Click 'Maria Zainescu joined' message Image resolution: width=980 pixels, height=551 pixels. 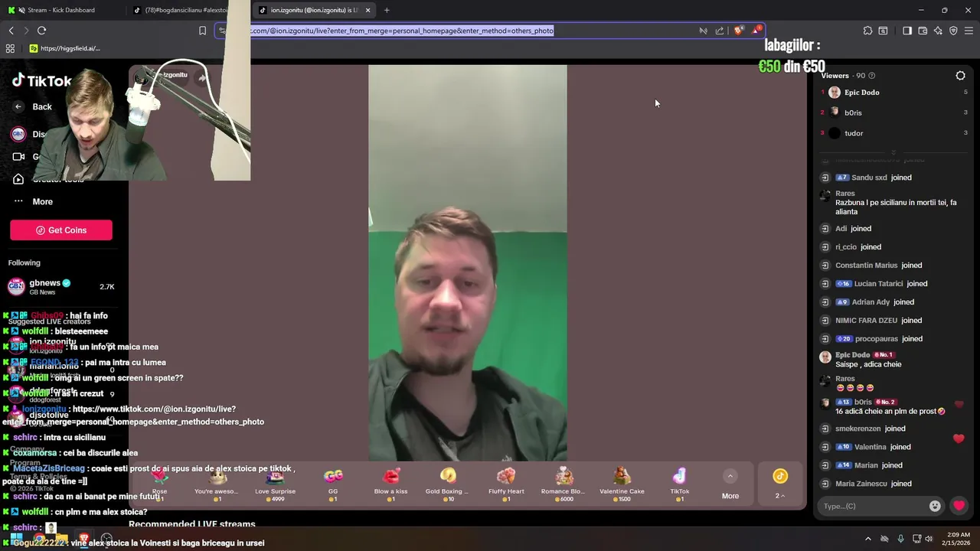[x=873, y=484]
